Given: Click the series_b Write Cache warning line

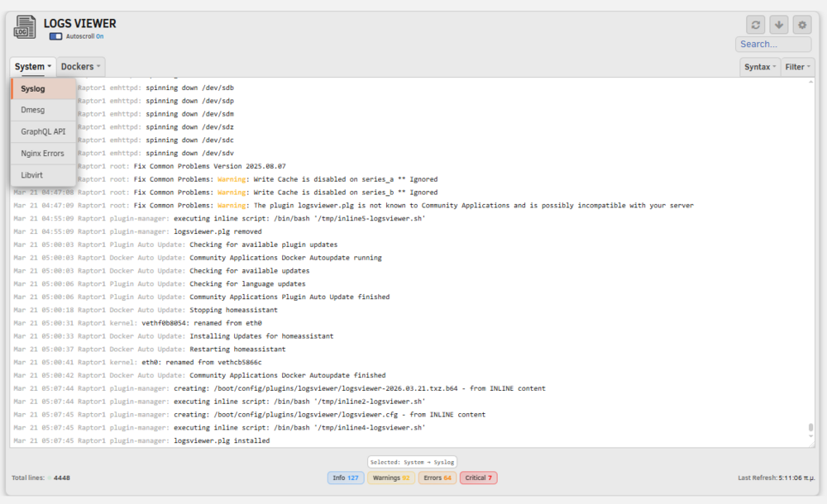Looking at the screenshot, I should [226, 193].
